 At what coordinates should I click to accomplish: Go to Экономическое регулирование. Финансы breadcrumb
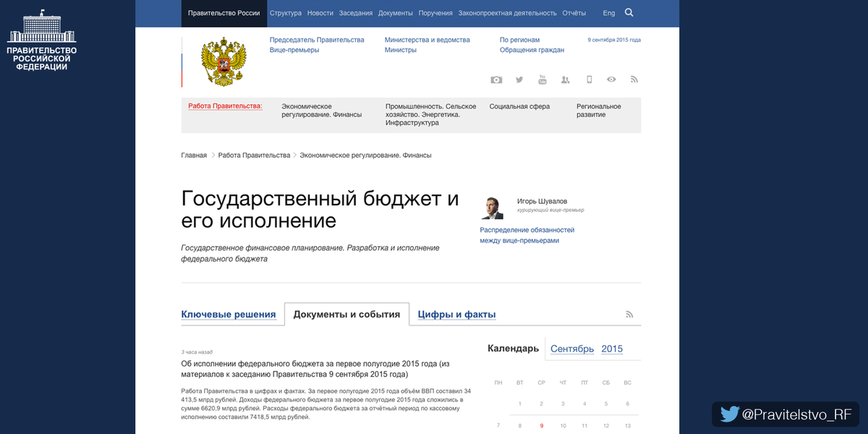click(x=366, y=156)
